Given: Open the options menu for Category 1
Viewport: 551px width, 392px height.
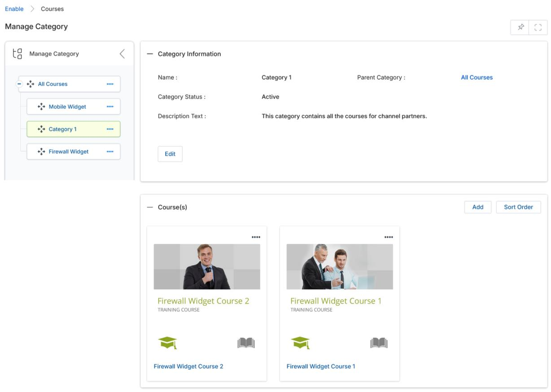Looking at the screenshot, I should (x=110, y=129).
